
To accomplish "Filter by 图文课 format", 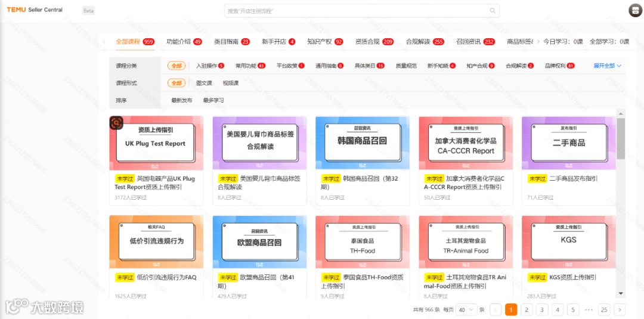I will (x=204, y=83).
